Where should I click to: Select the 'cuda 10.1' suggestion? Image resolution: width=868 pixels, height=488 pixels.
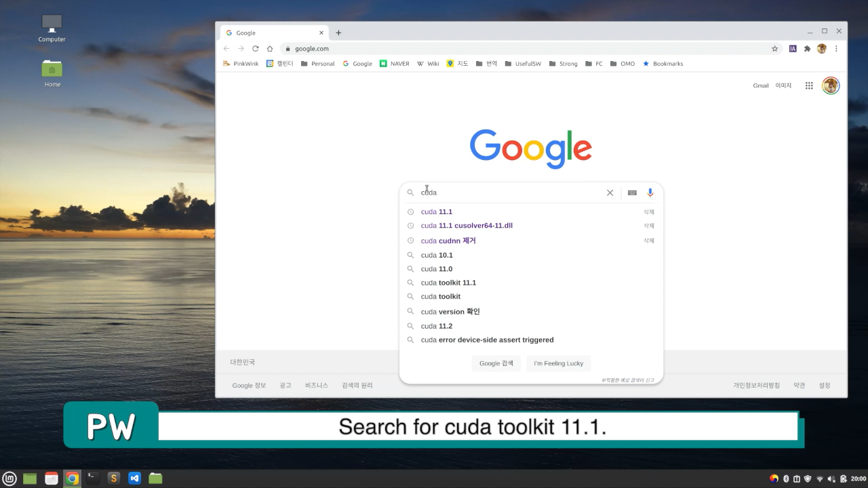click(x=530, y=256)
